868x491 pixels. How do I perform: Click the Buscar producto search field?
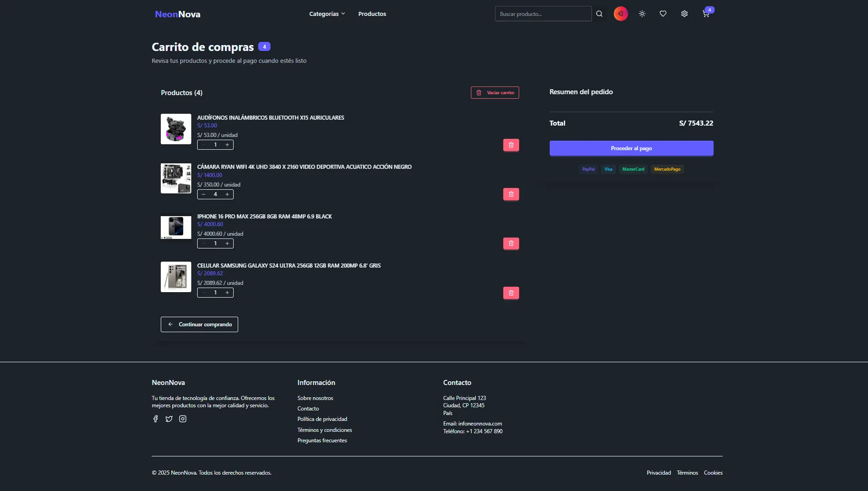pos(543,14)
